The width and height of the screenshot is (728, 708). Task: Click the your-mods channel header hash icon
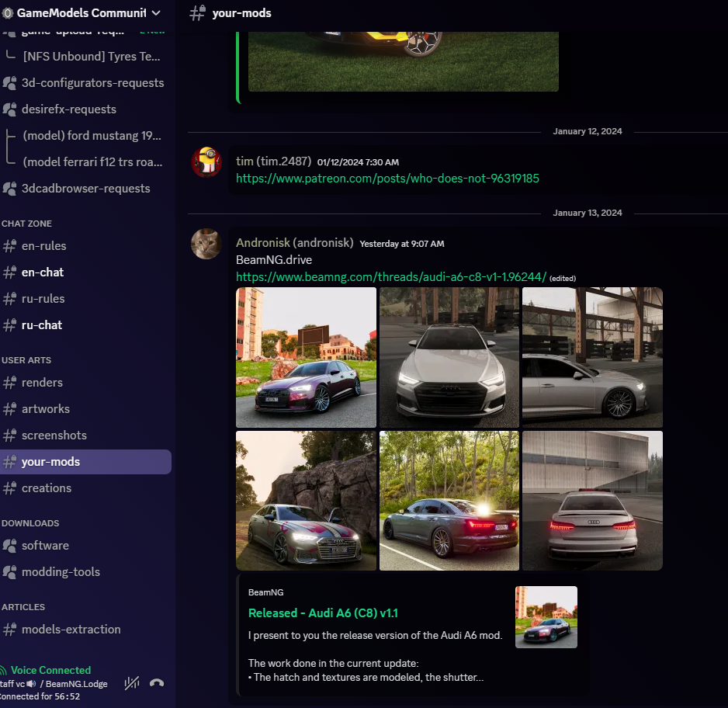point(197,13)
